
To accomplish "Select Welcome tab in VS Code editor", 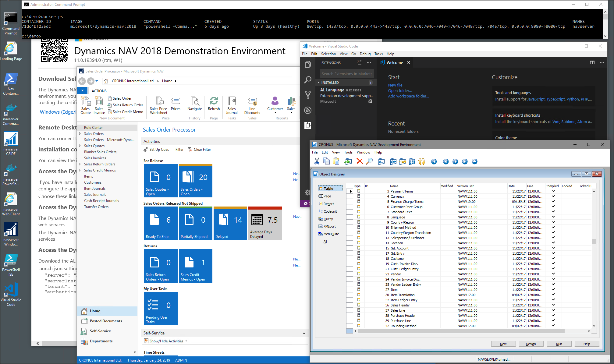I will pos(395,62).
